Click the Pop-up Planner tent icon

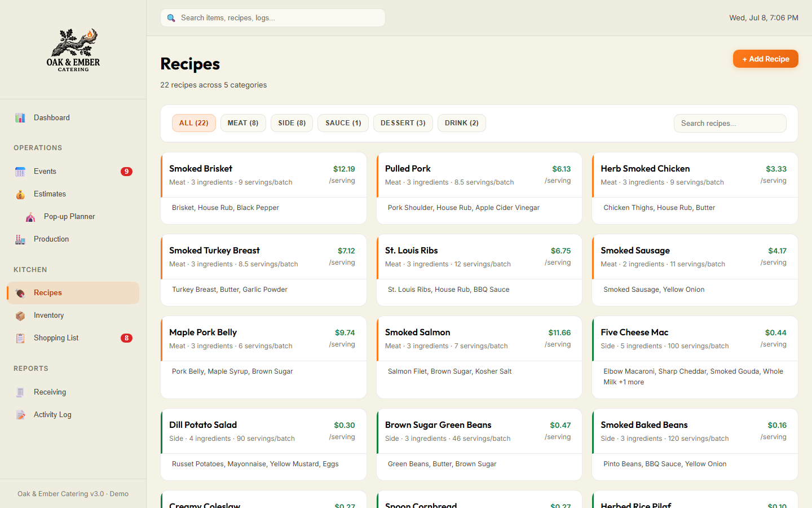click(x=30, y=217)
